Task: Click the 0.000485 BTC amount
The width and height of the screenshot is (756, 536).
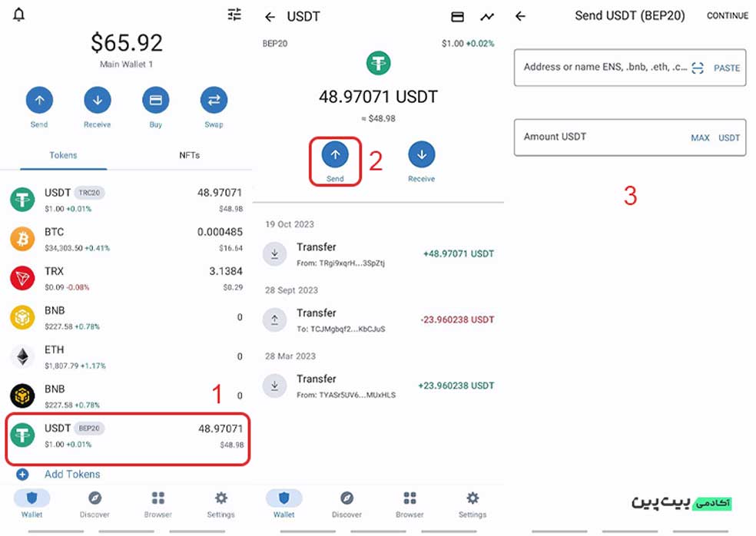Action: tap(220, 232)
